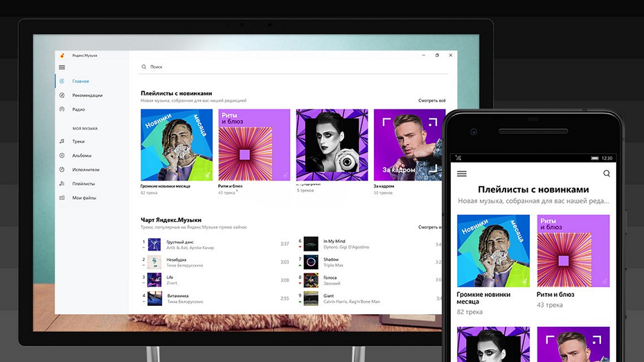
Task: Click the Giant track cover
Action: [311, 298]
